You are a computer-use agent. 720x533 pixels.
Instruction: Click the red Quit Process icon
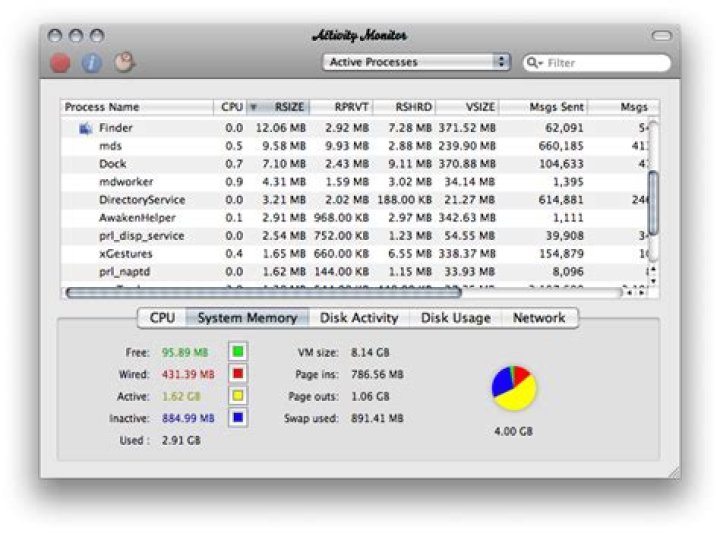[x=60, y=63]
